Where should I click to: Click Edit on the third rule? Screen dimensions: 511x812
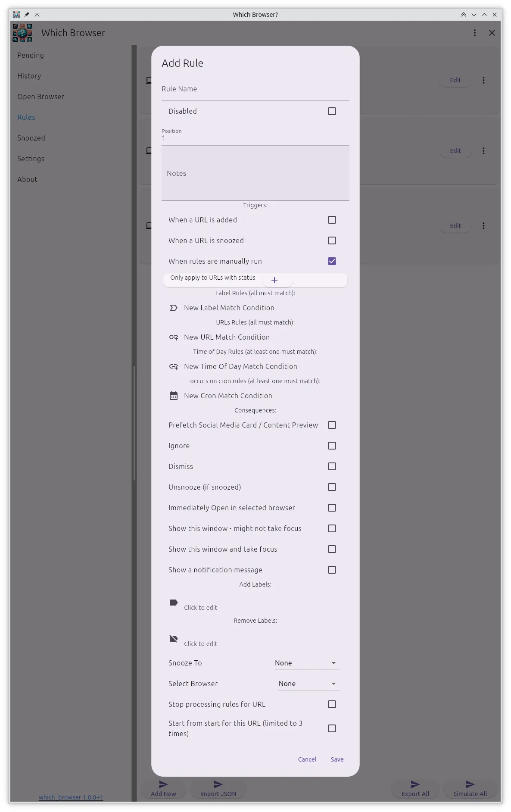point(455,226)
